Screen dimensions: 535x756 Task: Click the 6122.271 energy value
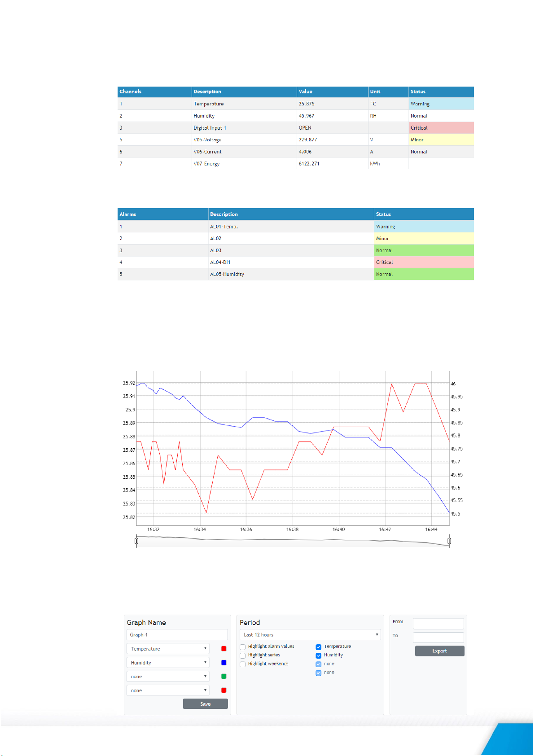pyautogui.click(x=309, y=164)
